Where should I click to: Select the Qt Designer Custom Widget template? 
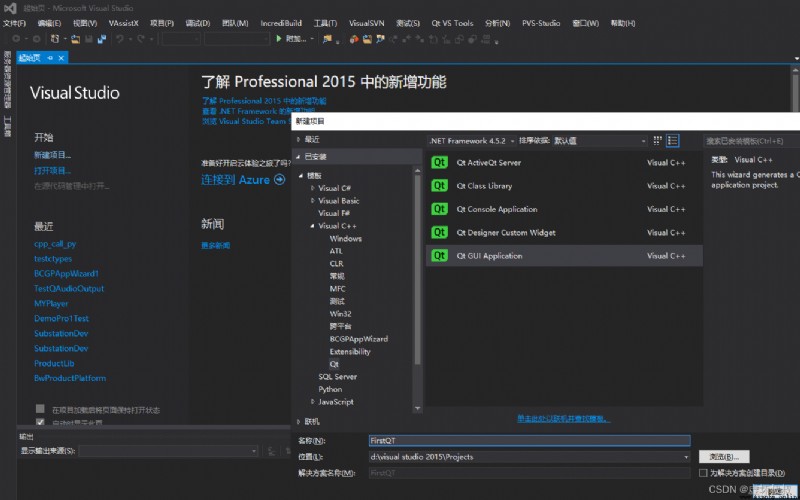click(564, 233)
